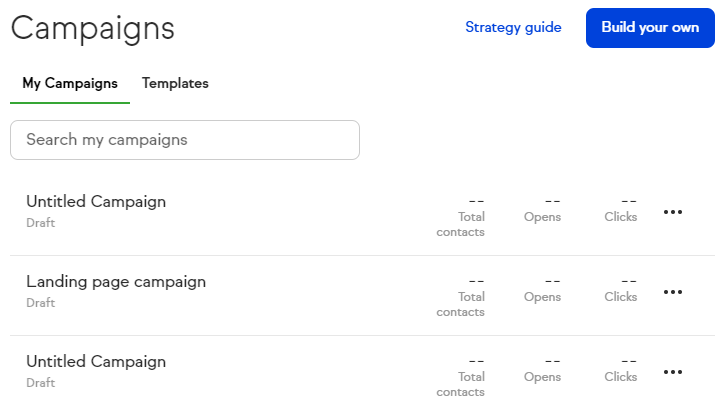The width and height of the screenshot is (719, 414).
Task: Select the My Campaigns tab
Action: 70,84
